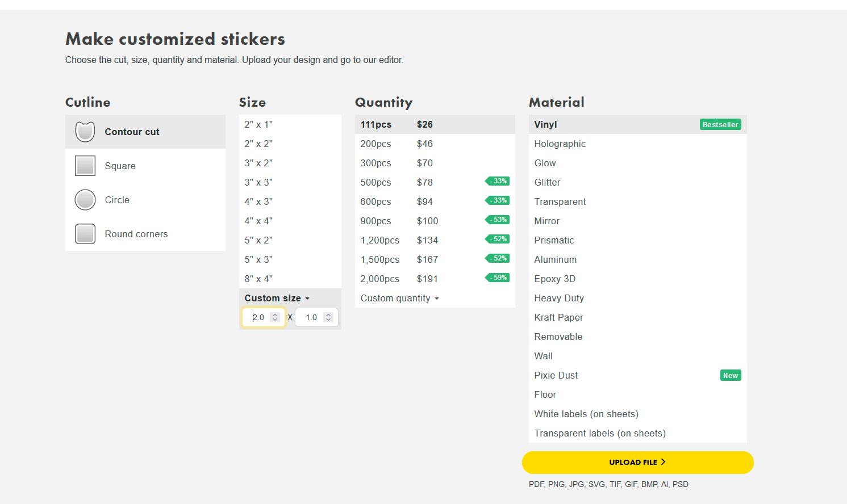Pick the Circle cutline icon
The image size is (847, 504).
pos(85,200)
